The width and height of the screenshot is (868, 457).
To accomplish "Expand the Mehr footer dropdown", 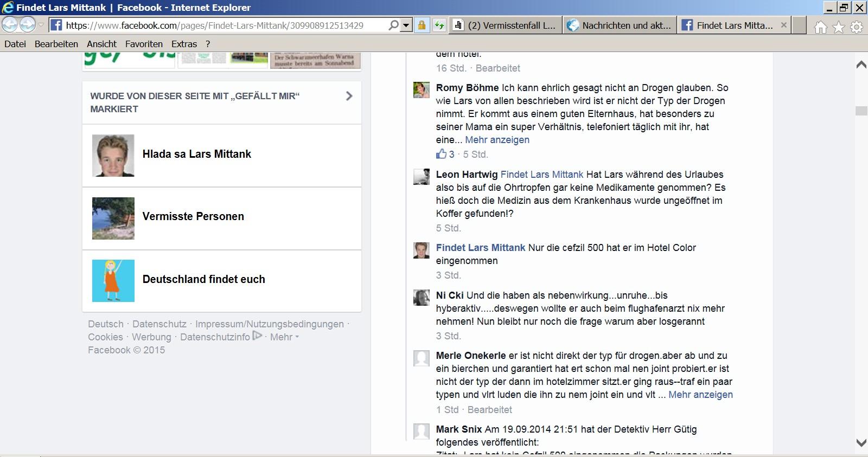I will click(x=284, y=337).
